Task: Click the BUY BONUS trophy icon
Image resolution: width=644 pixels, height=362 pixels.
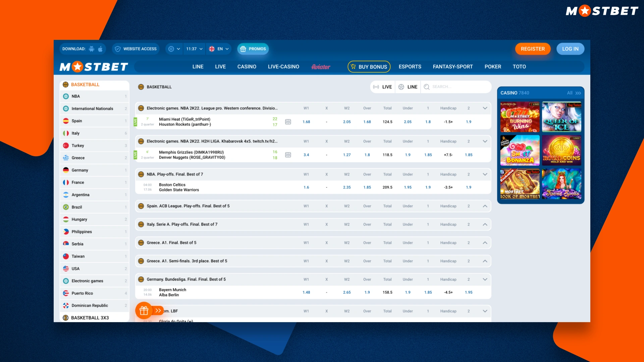Action: (x=353, y=66)
